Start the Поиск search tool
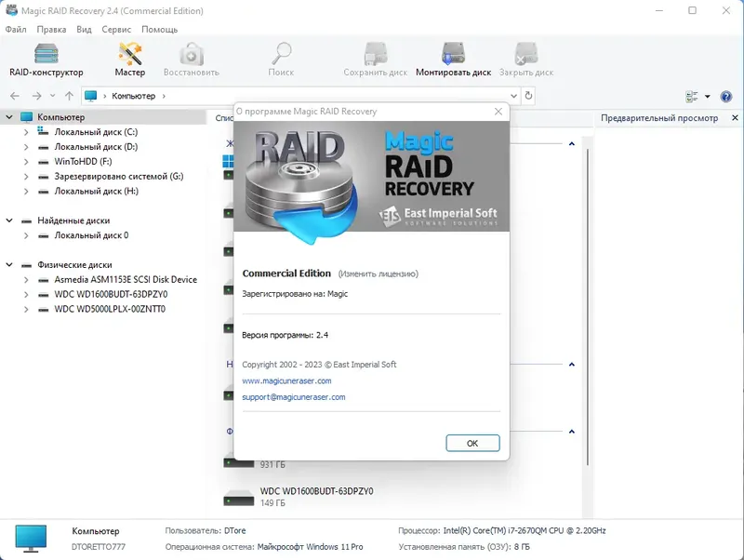744x560 pixels. (279, 58)
